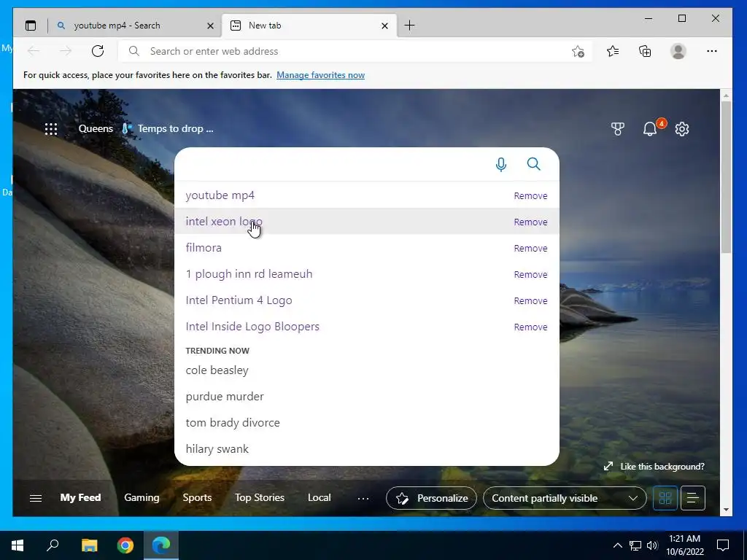Click the Personalize button
This screenshot has height=560, width=747.
[x=431, y=498]
